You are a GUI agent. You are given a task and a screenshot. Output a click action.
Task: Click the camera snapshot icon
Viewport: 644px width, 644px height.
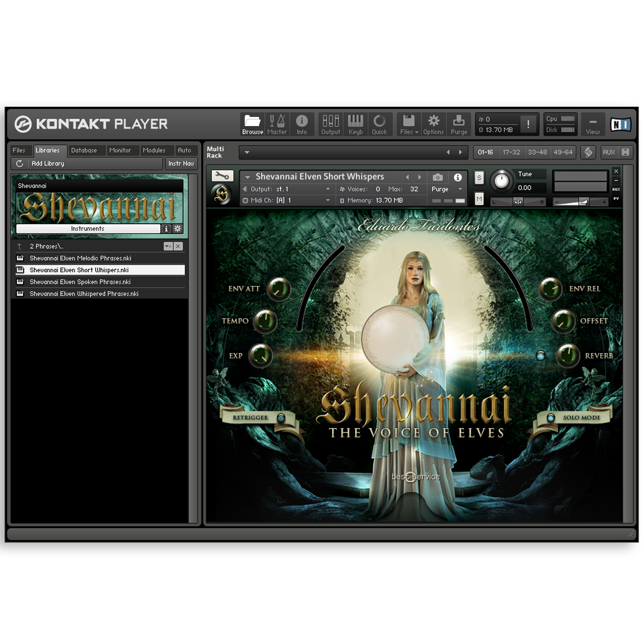[438, 177]
